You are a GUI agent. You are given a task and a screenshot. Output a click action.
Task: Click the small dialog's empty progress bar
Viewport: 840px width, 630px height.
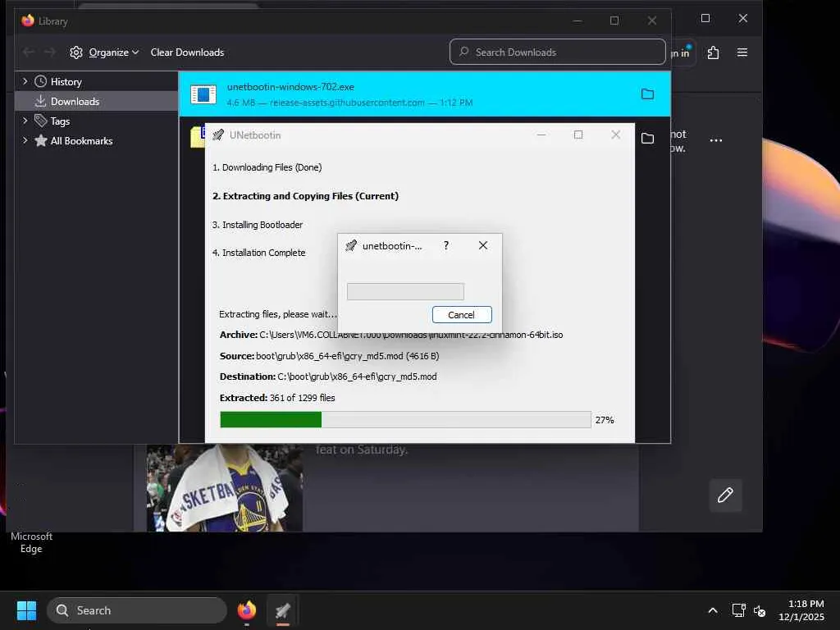[405, 291]
